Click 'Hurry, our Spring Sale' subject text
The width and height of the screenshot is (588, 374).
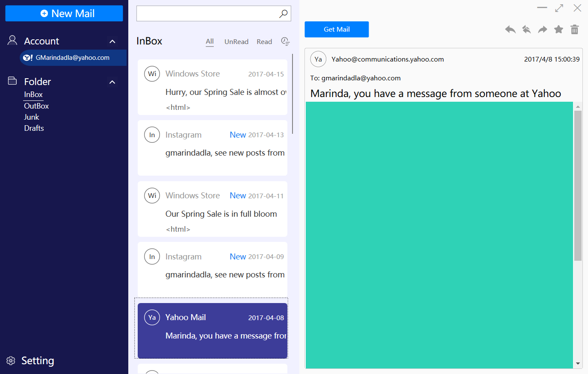[226, 92]
